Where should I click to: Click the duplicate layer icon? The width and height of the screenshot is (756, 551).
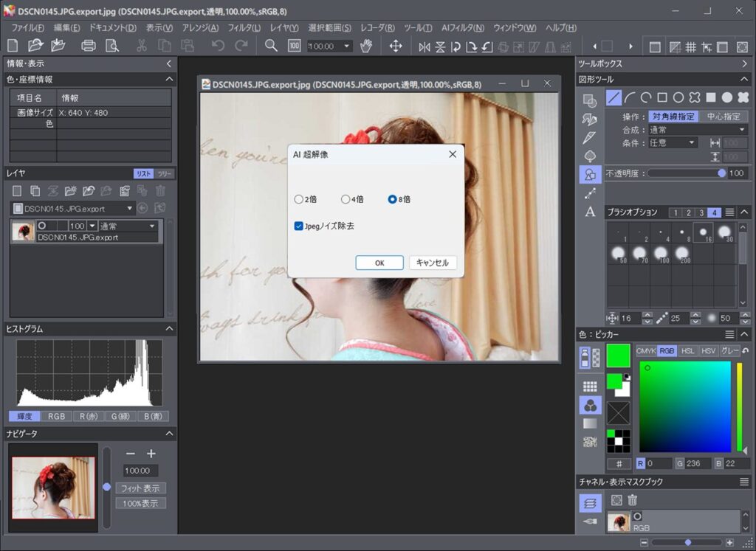coord(35,191)
